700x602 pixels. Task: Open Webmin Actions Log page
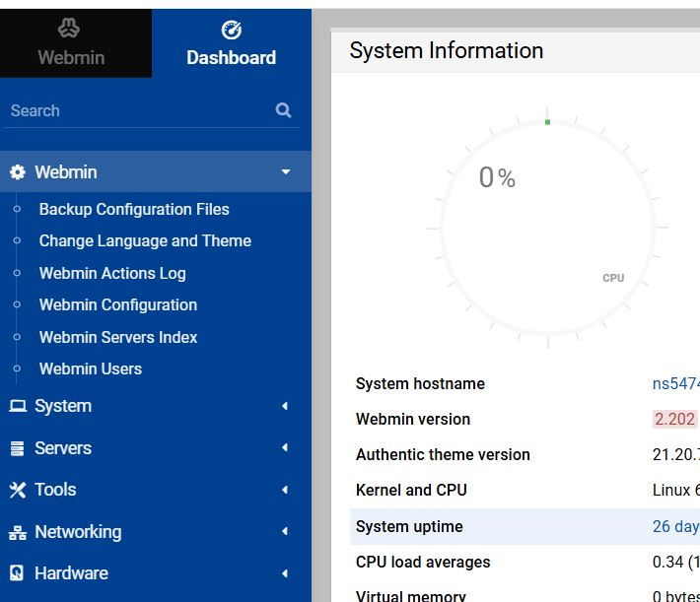pos(112,273)
